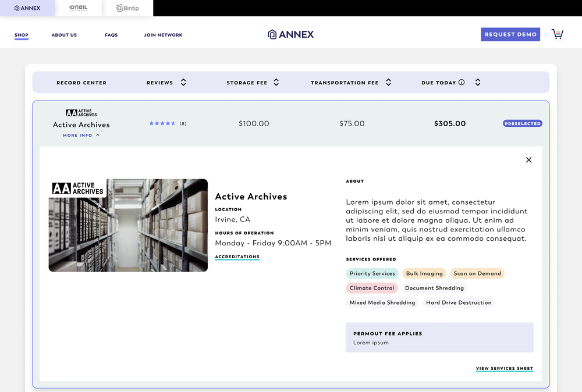This screenshot has width=582, height=392.
Task: Click the ANNEX logo in header
Action: point(290,34)
